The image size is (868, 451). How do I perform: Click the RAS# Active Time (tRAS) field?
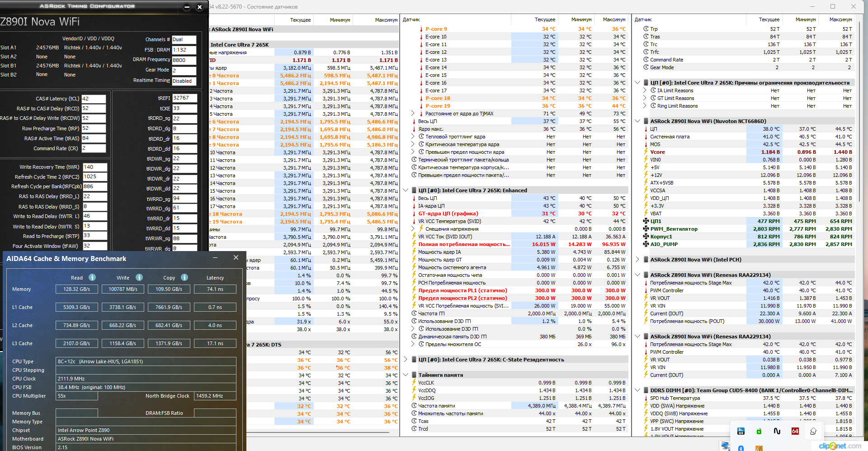[94, 138]
